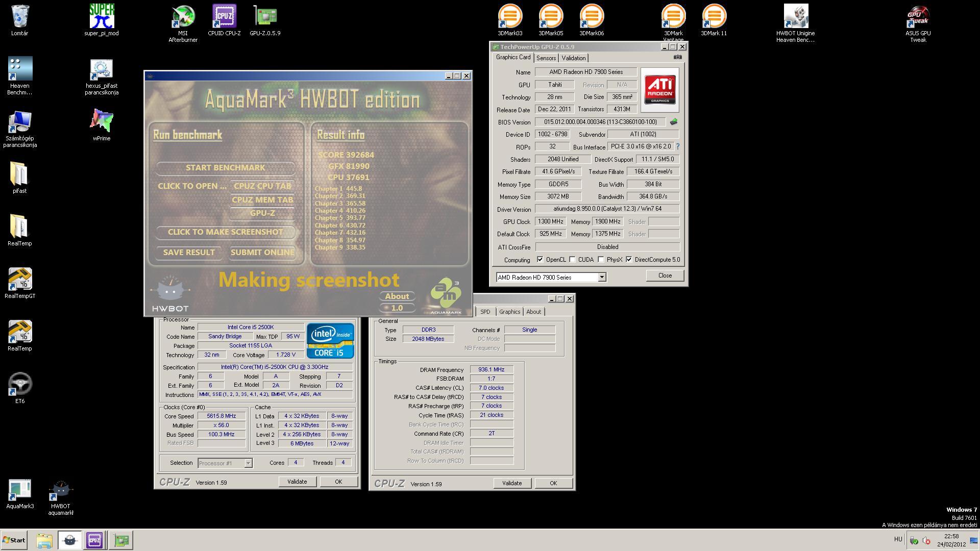The height and width of the screenshot is (551, 980).
Task: Click Validate in CPU-Z processor window
Action: click(x=297, y=482)
